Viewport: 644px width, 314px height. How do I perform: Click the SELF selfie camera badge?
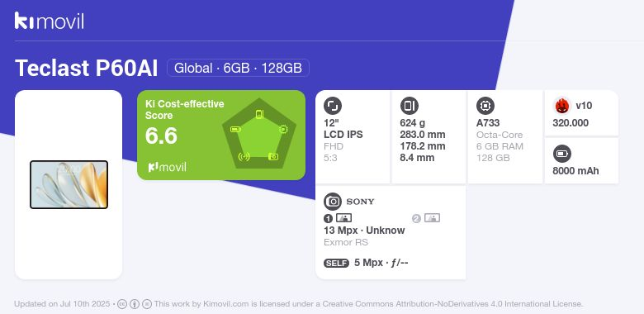click(336, 263)
